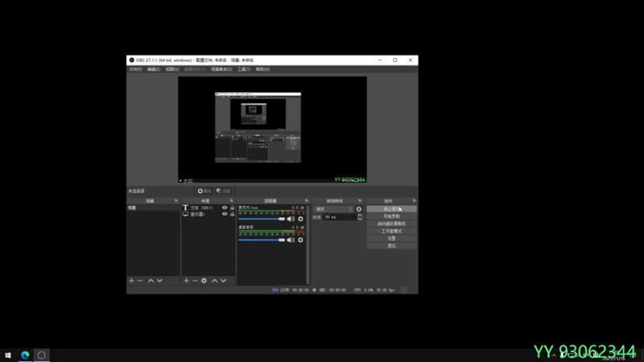644x362 pixels.
Task: Click the OBS preview canvas
Action: [272, 130]
